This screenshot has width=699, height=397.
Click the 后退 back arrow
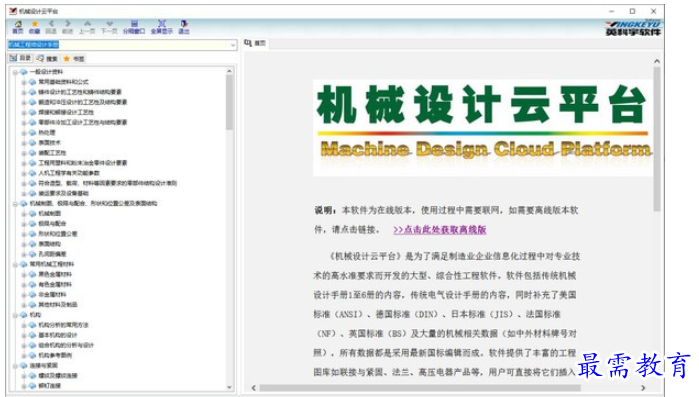click(51, 27)
